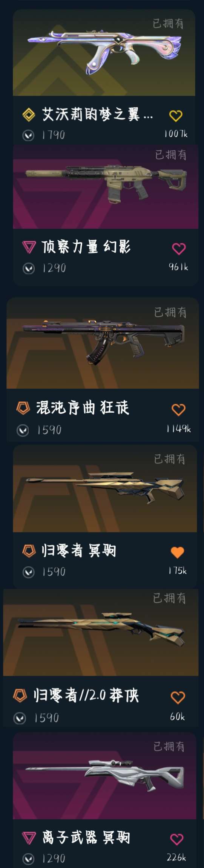The image size is (204, 868).
Task: Unfavorite the filled heart on 归零者 冥驹
Action: click(x=177, y=552)
